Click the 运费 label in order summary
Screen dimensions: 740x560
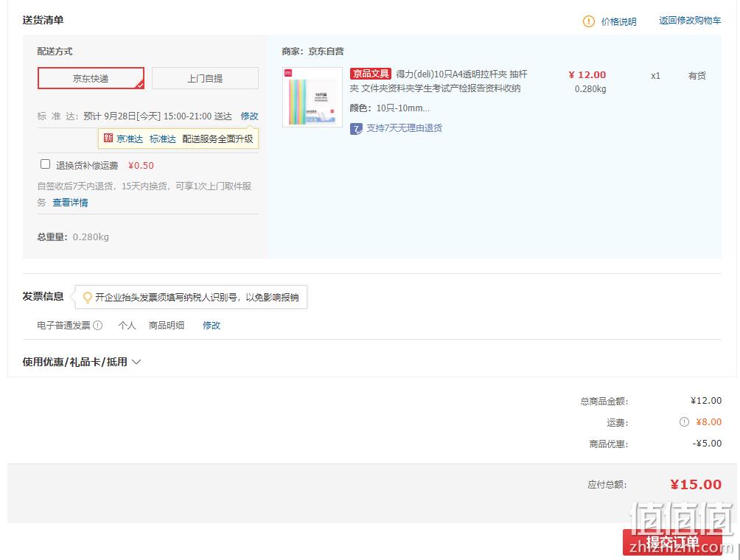618,423
